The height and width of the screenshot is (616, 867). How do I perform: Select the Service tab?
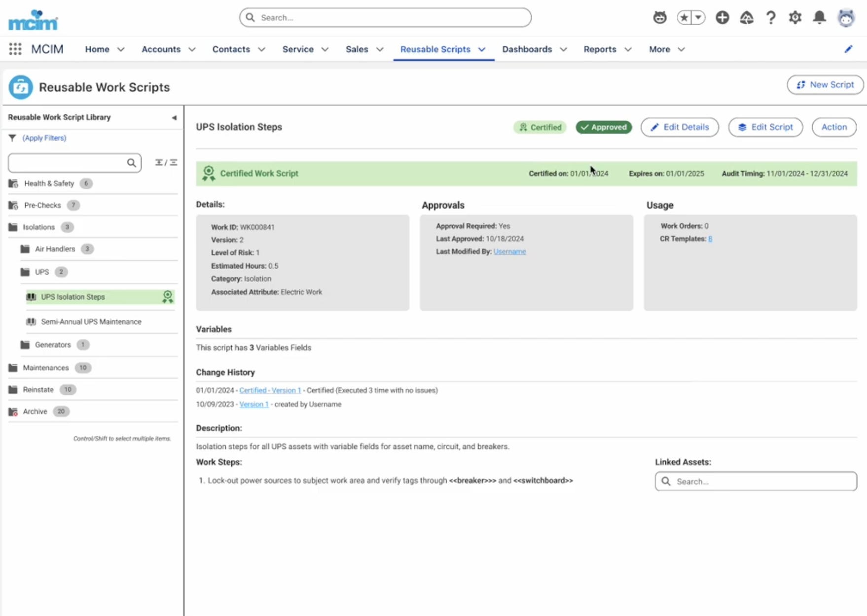(298, 49)
